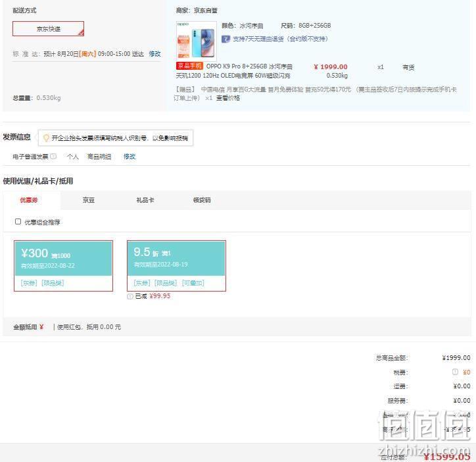Click the 商家: 京东自营 merchant label
The height and width of the screenshot is (462, 476).
coord(197,11)
